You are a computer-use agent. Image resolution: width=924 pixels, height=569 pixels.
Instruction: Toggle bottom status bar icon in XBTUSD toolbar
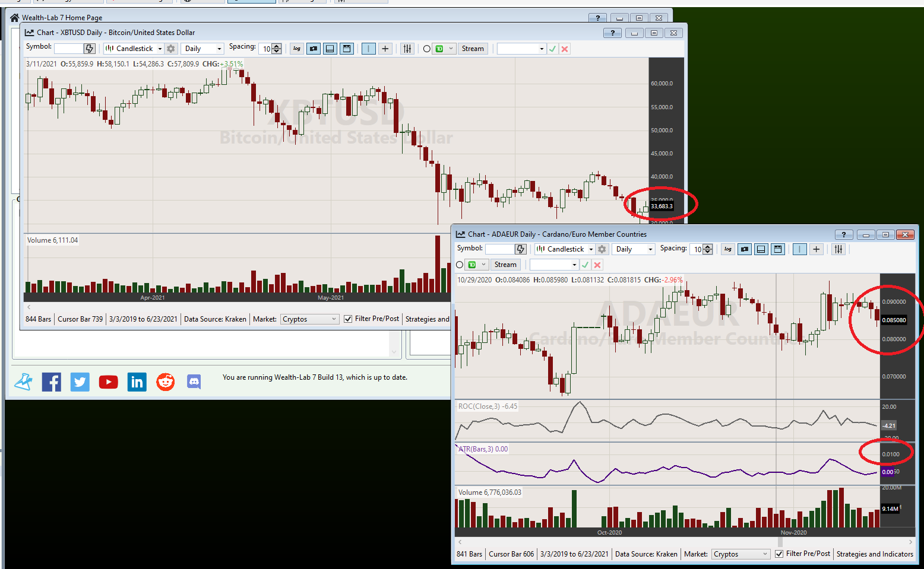[x=330, y=49]
